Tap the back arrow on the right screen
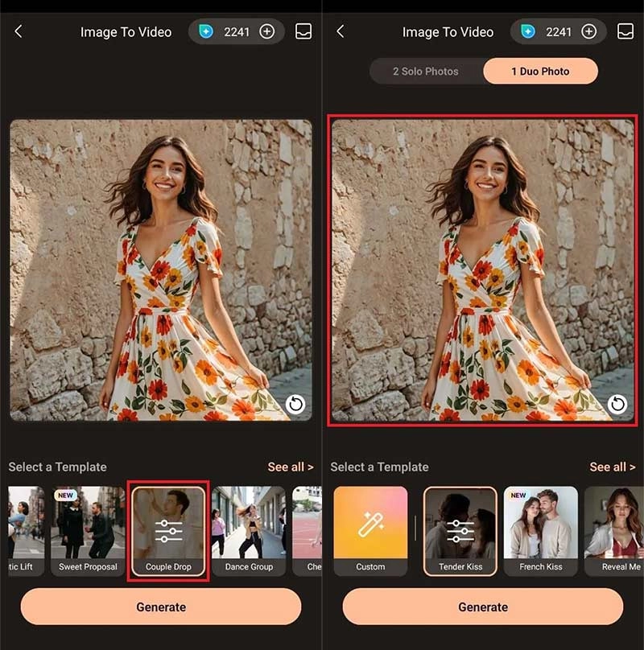 click(341, 31)
